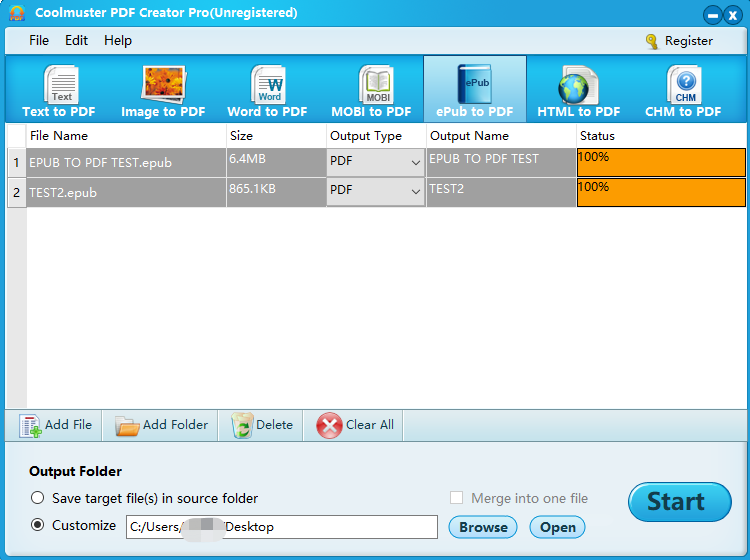Select the ePub to PDF converter
The image size is (750, 560).
coord(475,89)
